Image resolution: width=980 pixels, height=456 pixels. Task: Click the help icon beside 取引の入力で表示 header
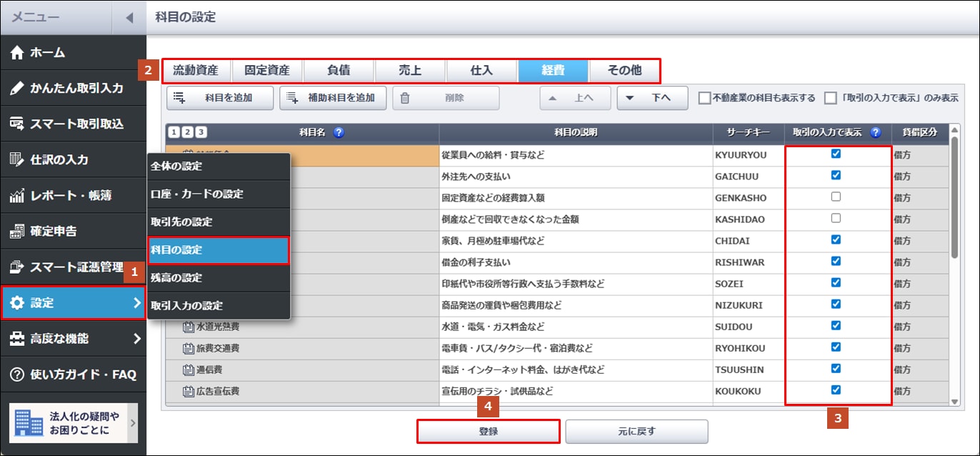[876, 132]
